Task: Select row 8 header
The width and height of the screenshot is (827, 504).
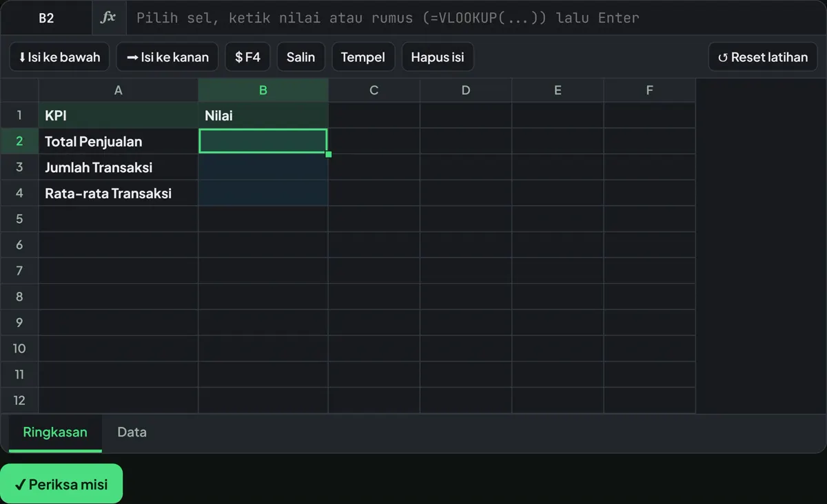Action: (19, 297)
